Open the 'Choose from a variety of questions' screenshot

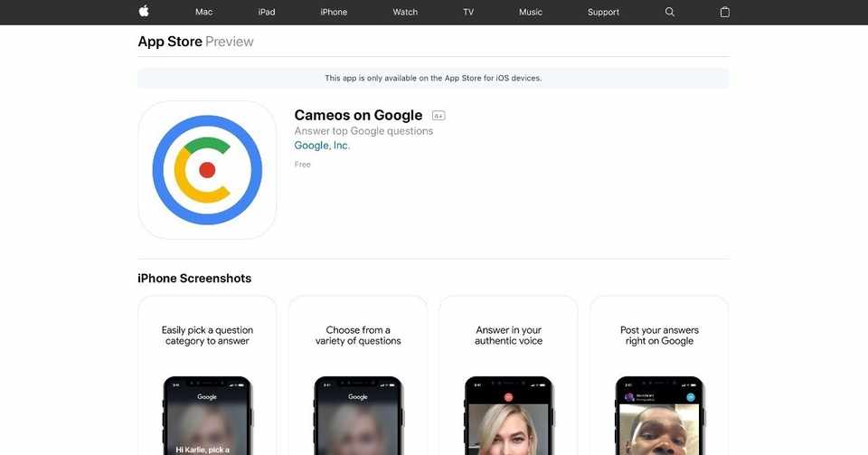[x=358, y=375]
